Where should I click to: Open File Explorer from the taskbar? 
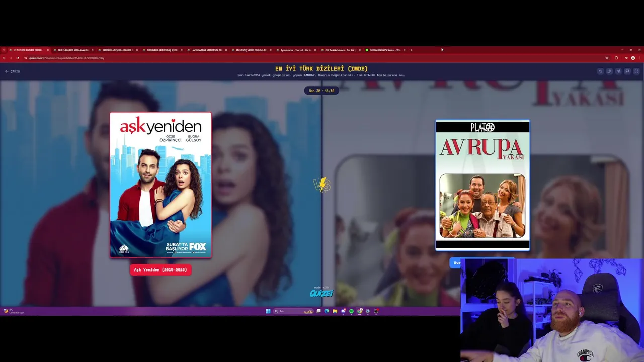pos(335,311)
